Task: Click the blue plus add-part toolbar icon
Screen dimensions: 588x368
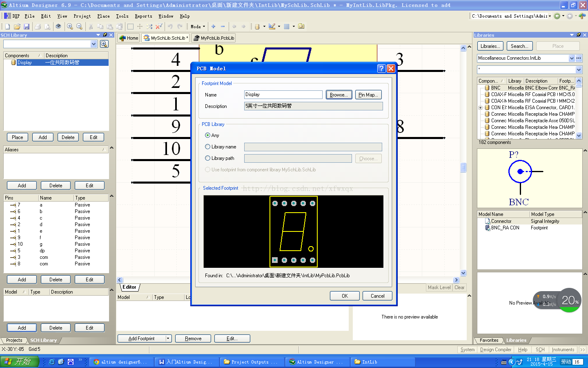Action: 213,27
